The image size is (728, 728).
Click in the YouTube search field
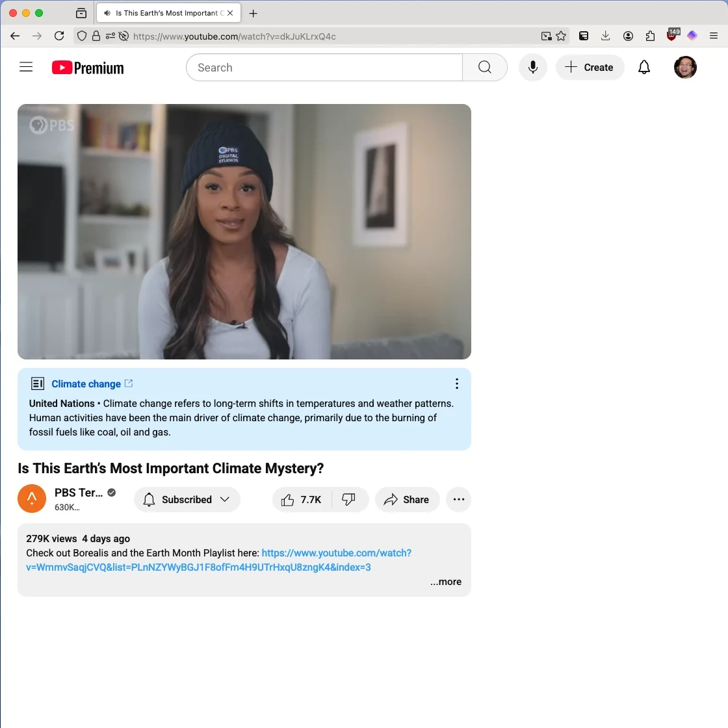pos(324,68)
